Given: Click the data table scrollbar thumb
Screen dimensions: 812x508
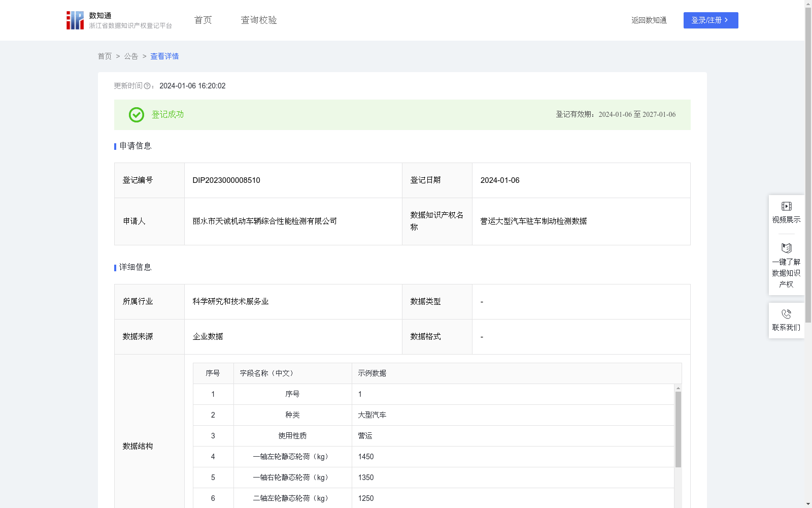Looking at the screenshot, I should [x=678, y=429].
